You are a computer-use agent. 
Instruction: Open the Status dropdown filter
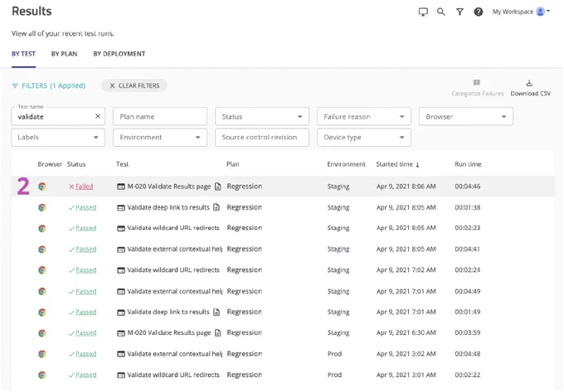(262, 116)
